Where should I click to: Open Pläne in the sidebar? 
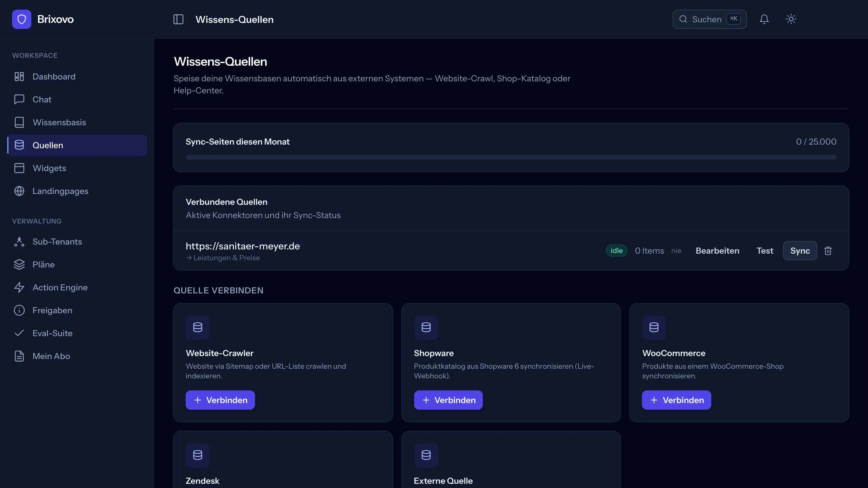[x=77, y=264]
